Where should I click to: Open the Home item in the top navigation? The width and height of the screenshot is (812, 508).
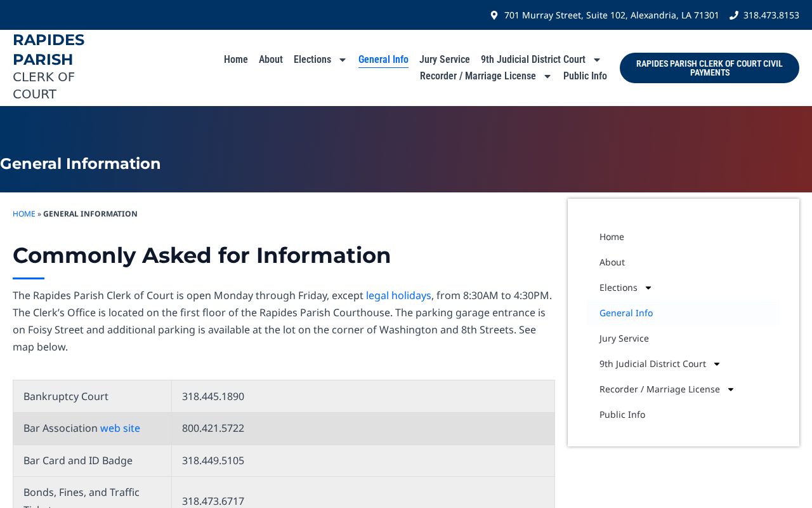click(236, 59)
